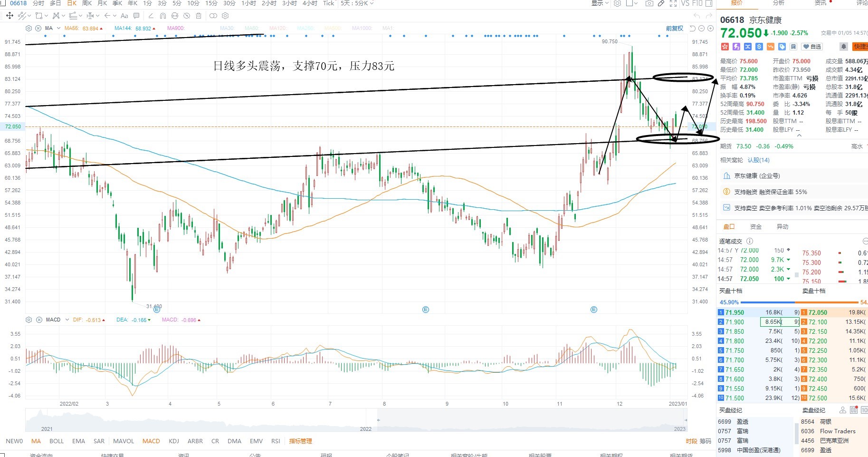
Task: Open the 前复权 adjustment selector
Action: point(674,29)
